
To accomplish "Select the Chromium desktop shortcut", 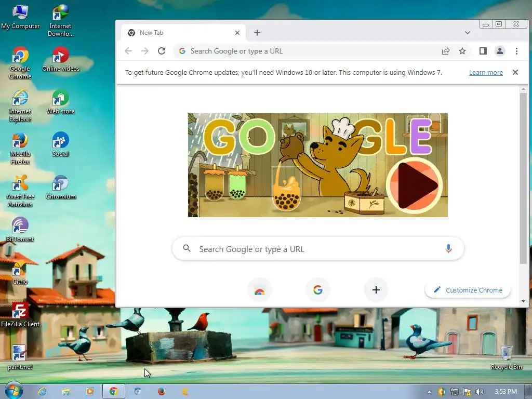I will tap(61, 187).
